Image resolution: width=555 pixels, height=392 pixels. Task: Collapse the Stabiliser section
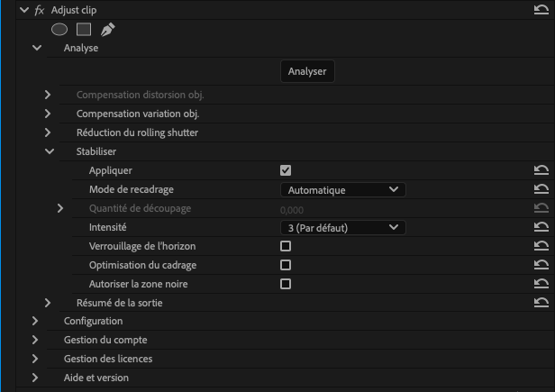pos(49,151)
